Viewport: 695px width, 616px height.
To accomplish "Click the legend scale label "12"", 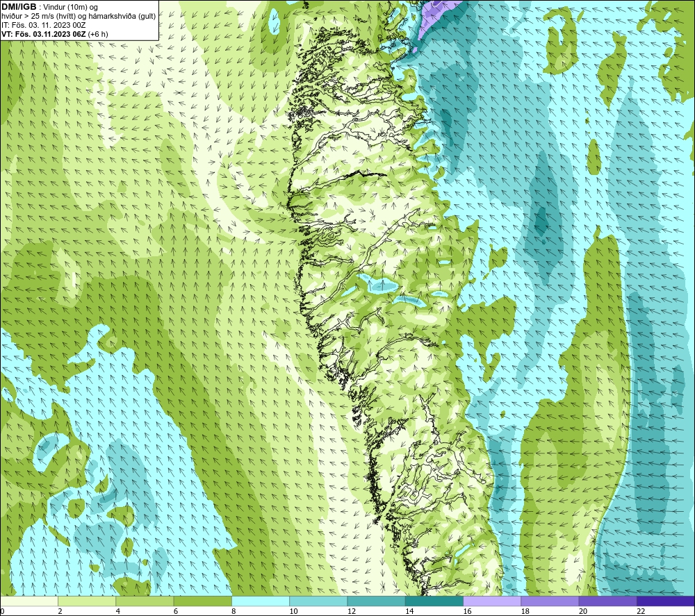I will click(x=352, y=612).
